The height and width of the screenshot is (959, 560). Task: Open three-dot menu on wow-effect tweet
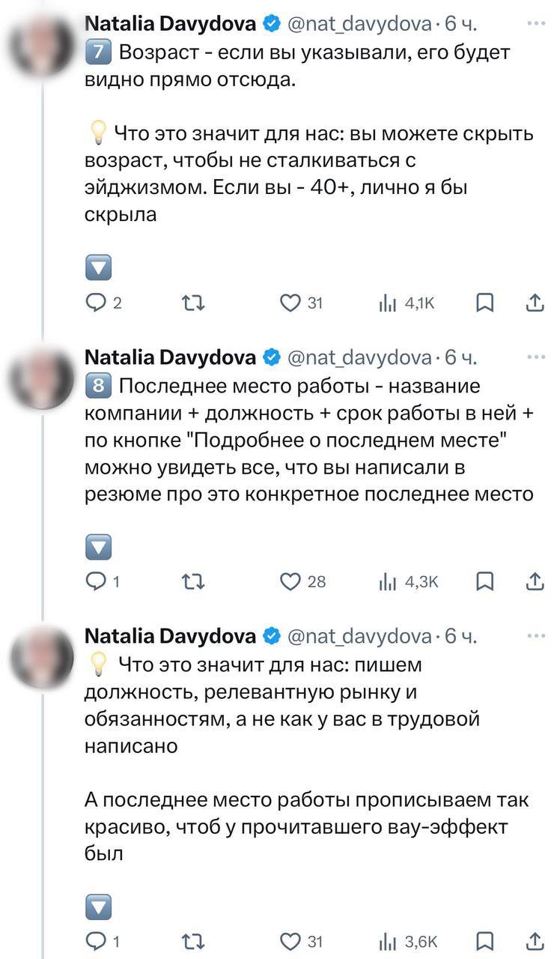536,635
